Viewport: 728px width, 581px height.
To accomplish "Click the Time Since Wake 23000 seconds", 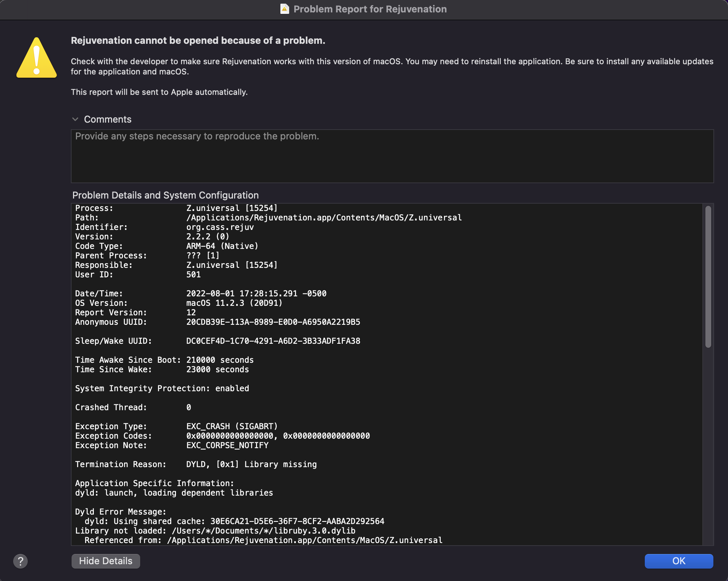I will click(162, 369).
